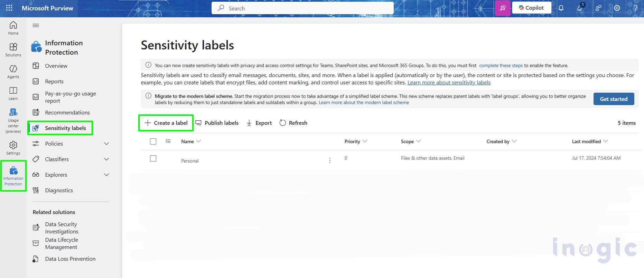644x278 pixels.
Task: Open the Priority column dropdown
Action: click(365, 141)
